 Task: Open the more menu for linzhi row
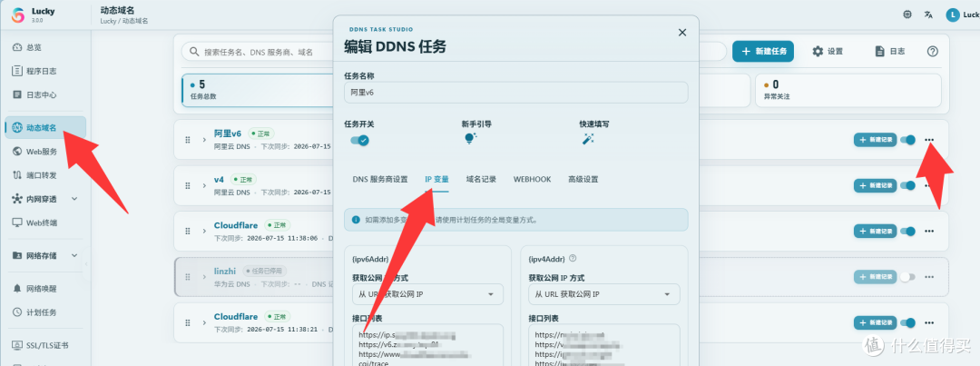[929, 276]
